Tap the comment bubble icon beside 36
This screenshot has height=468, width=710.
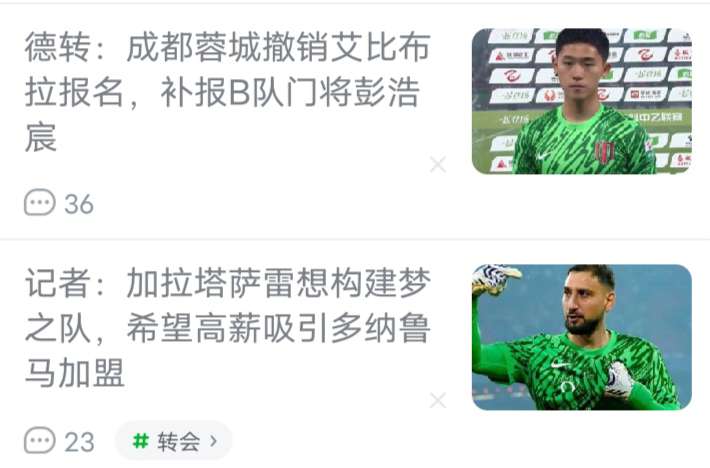pos(40,202)
